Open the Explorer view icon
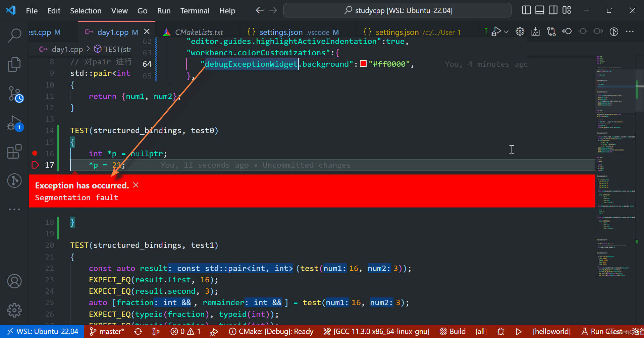The height and width of the screenshot is (338, 644). [x=14, y=64]
